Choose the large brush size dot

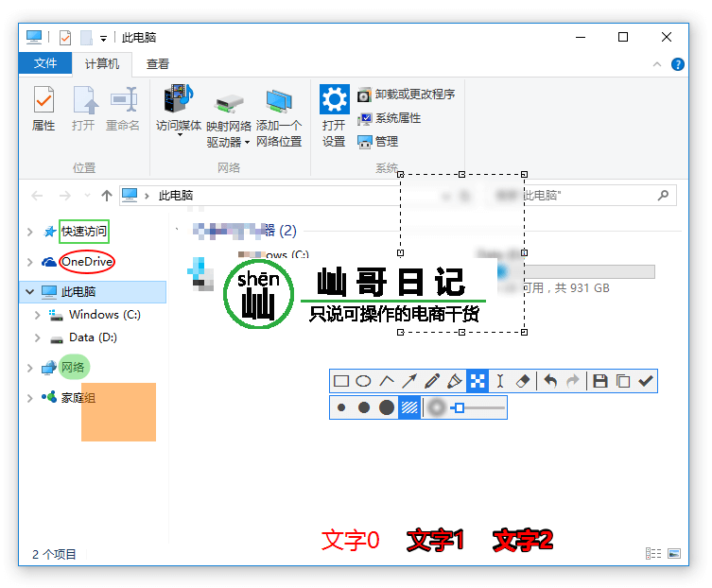(387, 407)
